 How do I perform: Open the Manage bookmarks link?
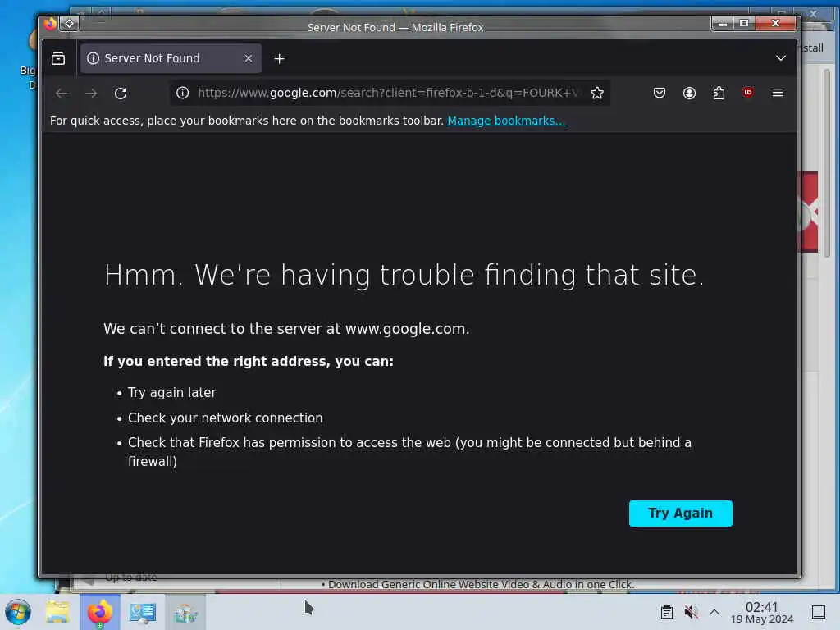[506, 121]
